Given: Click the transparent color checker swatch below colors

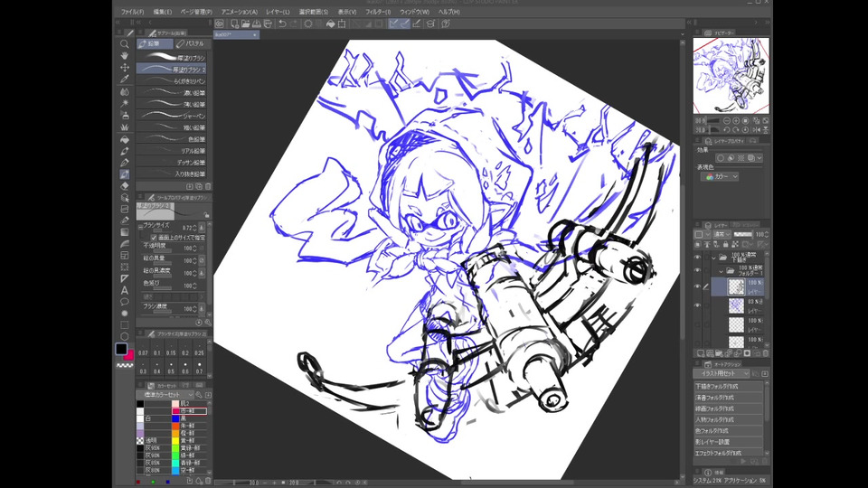Looking at the screenshot, I should [125, 366].
